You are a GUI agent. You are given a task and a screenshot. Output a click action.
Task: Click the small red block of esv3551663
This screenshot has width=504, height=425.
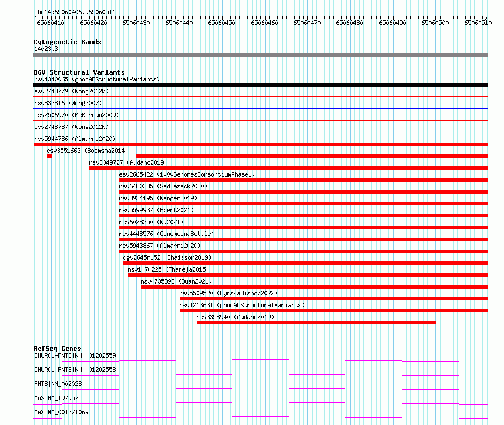49,156
